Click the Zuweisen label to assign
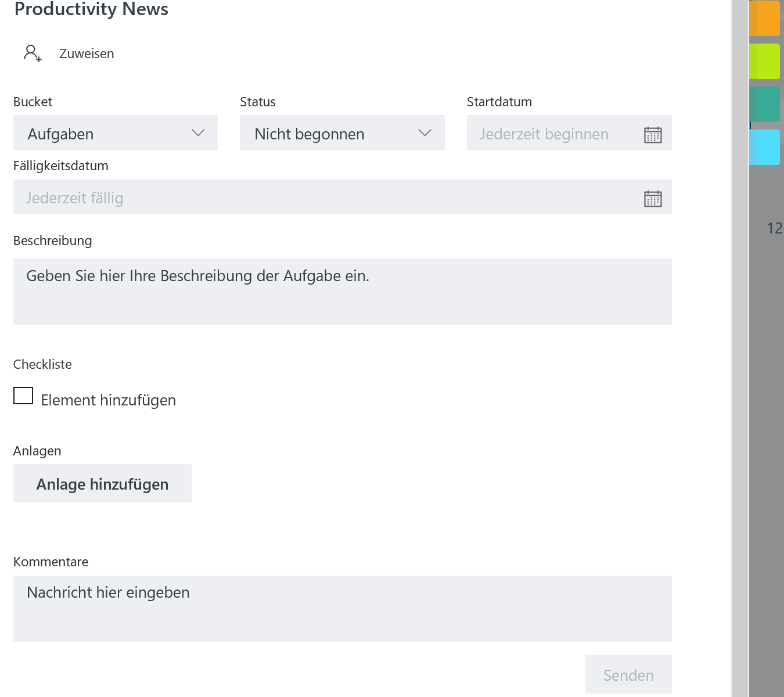Image resolution: width=784 pixels, height=697 pixels. point(87,54)
